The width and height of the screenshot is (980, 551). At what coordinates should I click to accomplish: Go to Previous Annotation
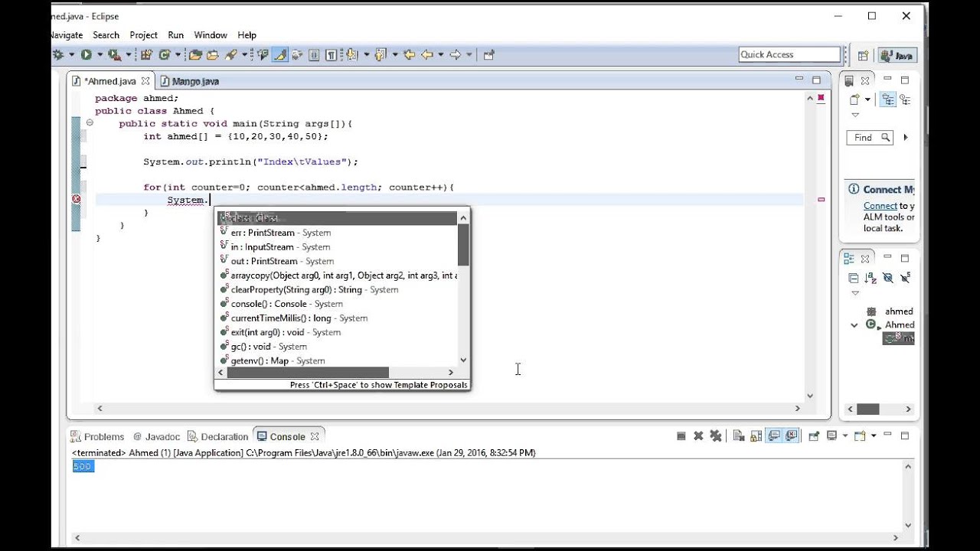[381, 55]
